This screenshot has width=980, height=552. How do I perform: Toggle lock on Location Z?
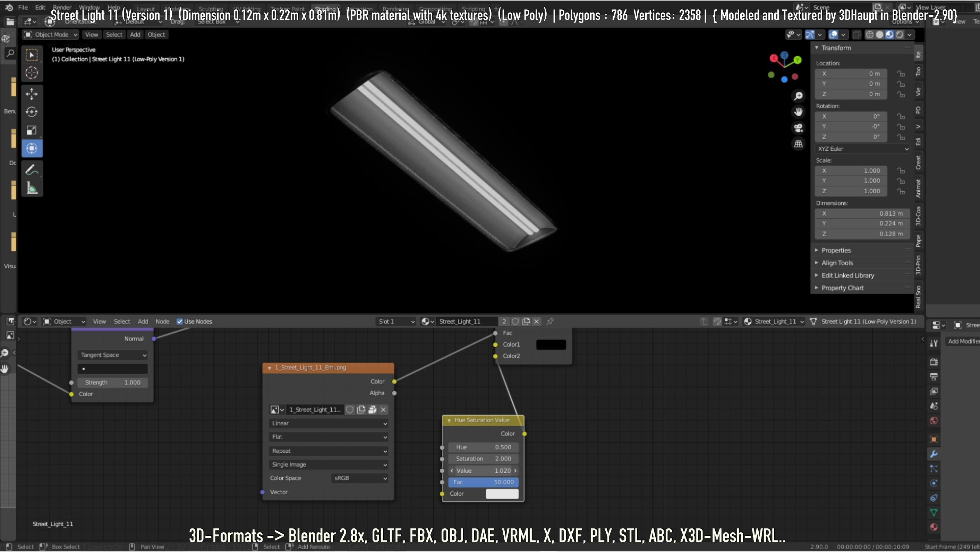[901, 94]
